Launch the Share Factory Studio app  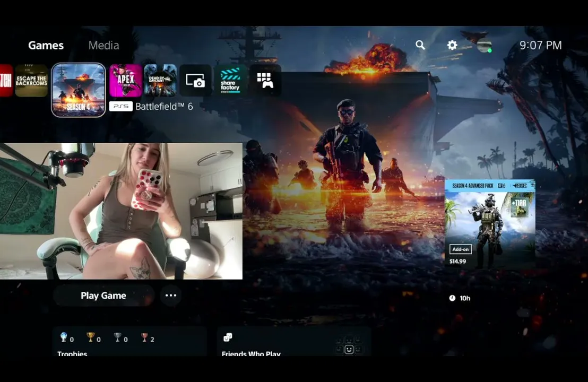(230, 81)
